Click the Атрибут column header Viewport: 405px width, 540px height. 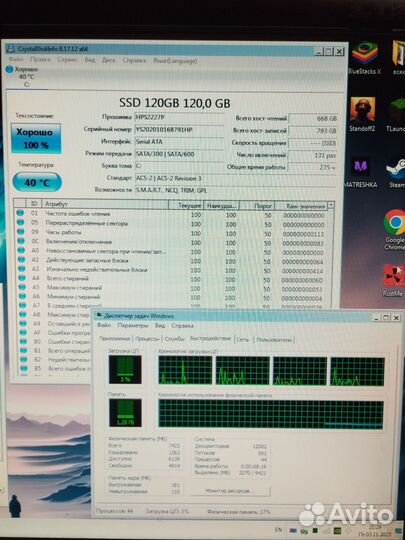pyautogui.click(x=105, y=204)
